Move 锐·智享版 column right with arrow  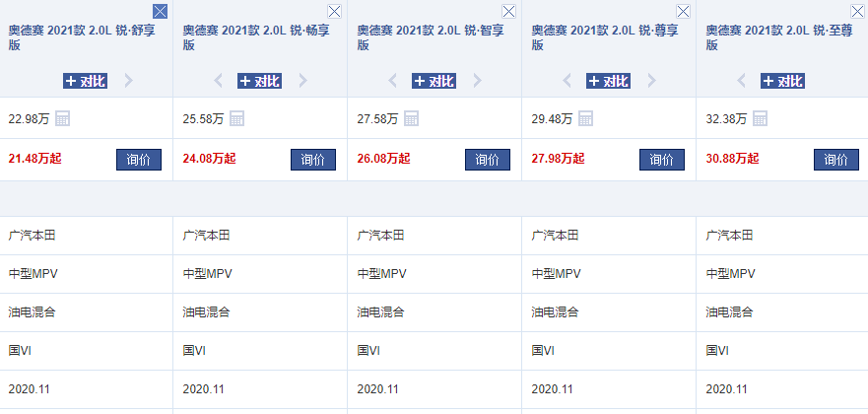[477, 81]
